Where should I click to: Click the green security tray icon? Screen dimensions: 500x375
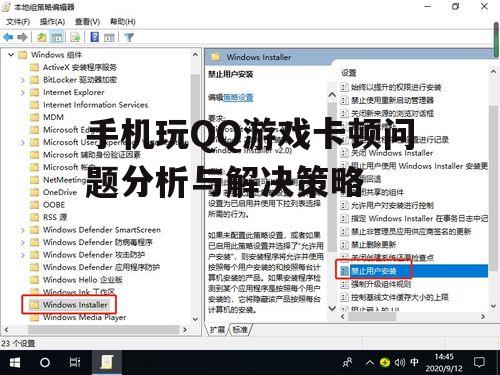(385, 362)
